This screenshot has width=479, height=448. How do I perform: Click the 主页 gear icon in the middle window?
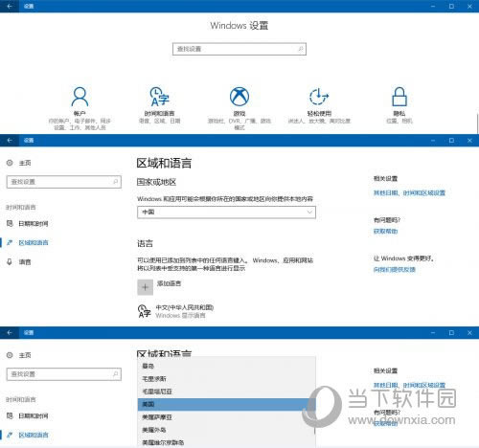click(x=10, y=163)
